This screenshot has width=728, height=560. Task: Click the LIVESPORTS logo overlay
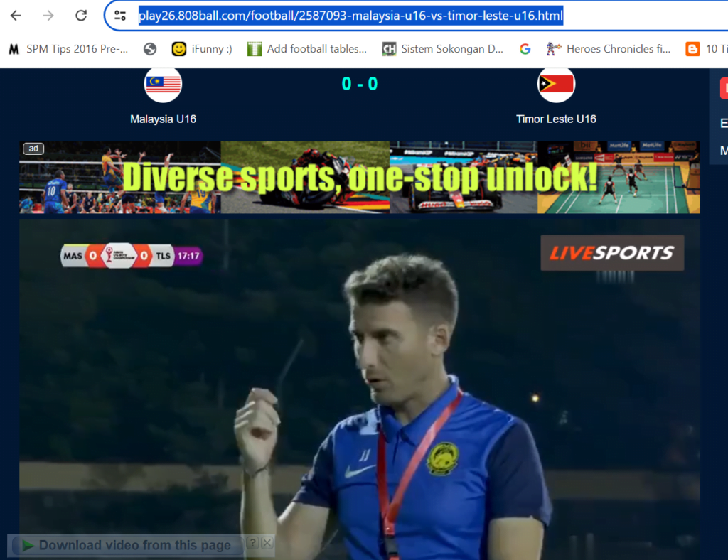pos(611,252)
